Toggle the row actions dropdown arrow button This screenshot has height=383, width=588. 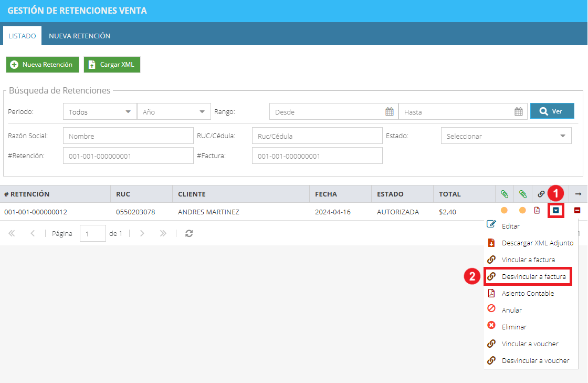pyautogui.click(x=556, y=211)
